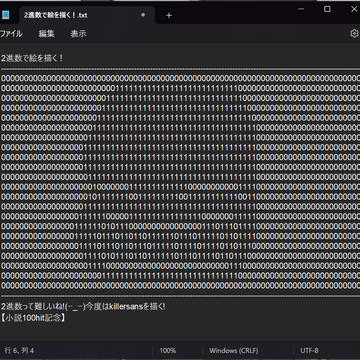Click the unsaved-changes dot on the tab
The height and width of the screenshot is (360, 360).
(x=143, y=15)
